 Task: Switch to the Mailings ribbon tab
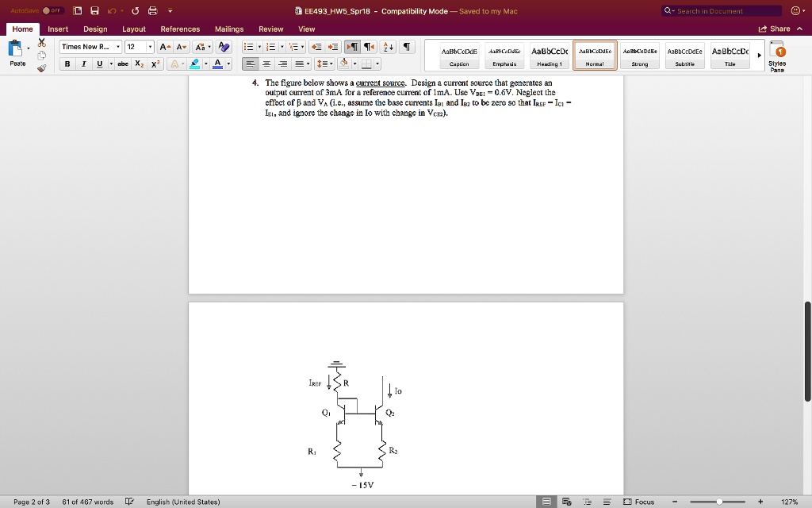(x=229, y=29)
